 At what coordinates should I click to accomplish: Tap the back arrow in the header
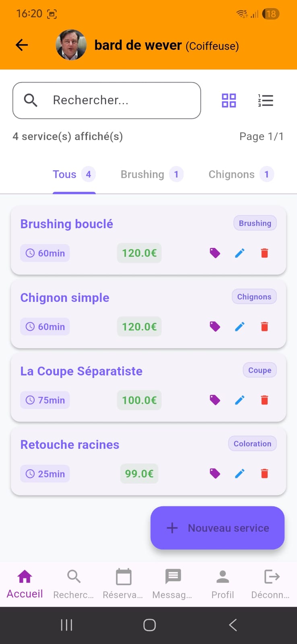[22, 45]
